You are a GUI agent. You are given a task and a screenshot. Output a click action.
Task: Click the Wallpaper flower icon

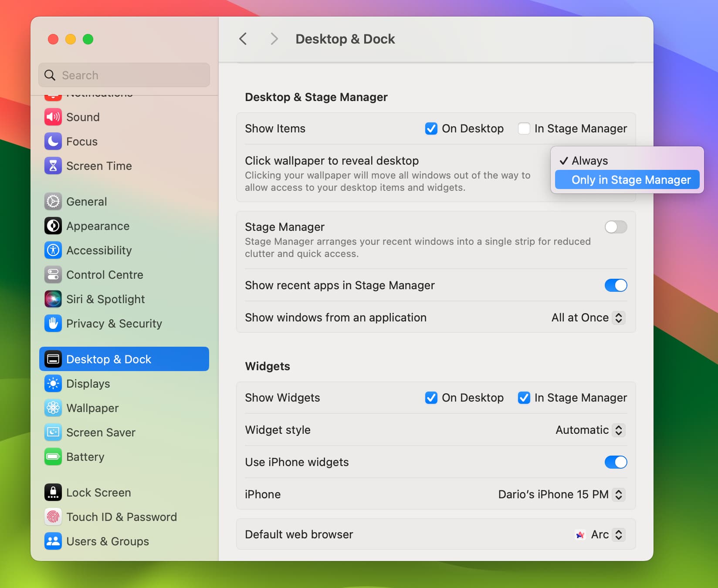[53, 408]
